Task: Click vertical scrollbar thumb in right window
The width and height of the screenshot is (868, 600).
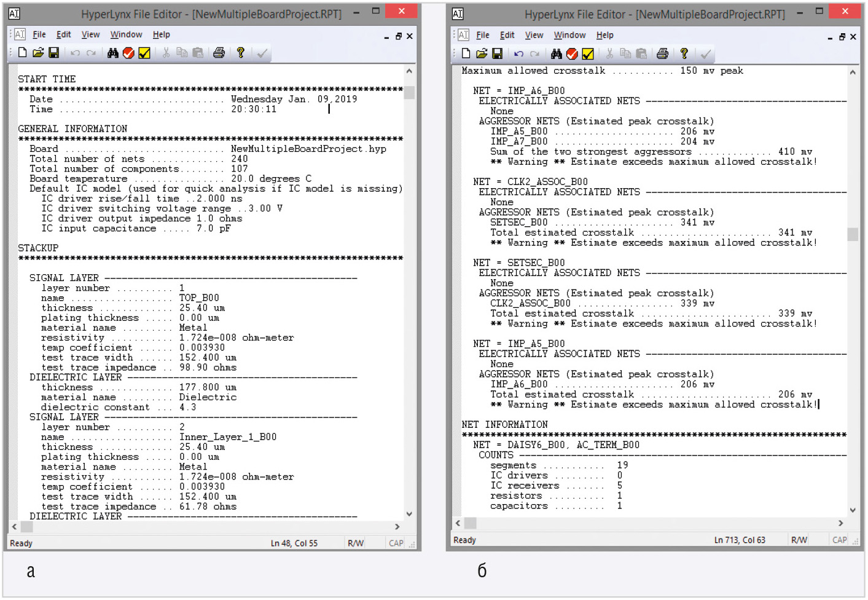Action: tap(852, 234)
